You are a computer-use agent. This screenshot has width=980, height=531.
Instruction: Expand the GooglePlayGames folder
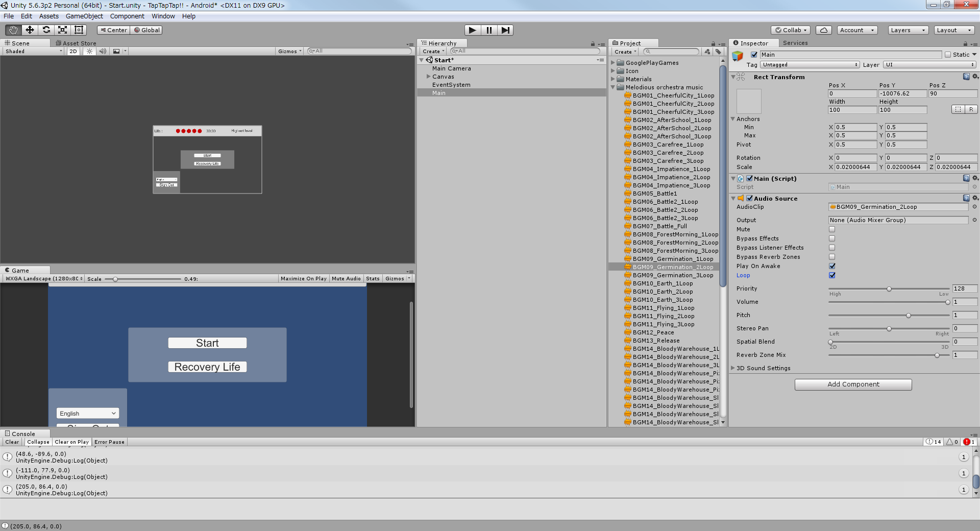coord(613,63)
